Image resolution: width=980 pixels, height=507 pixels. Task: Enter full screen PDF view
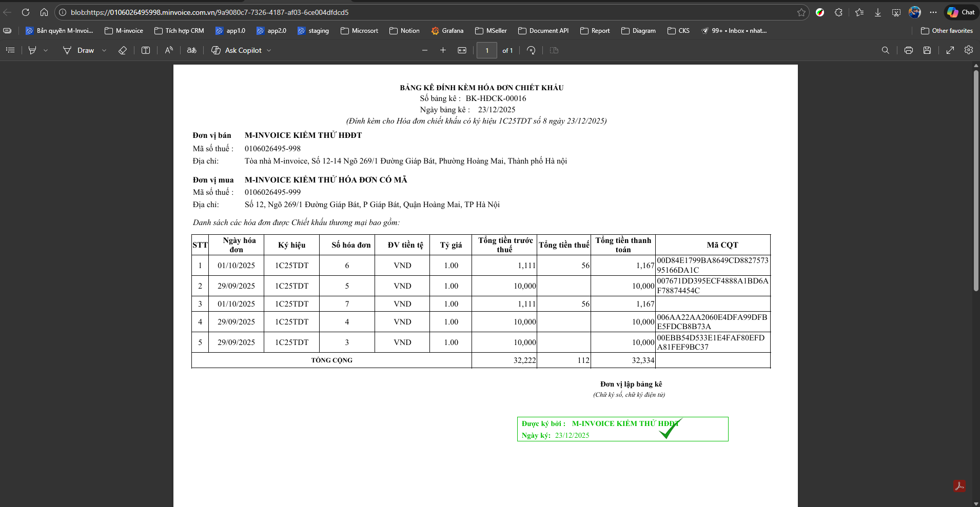tap(950, 50)
